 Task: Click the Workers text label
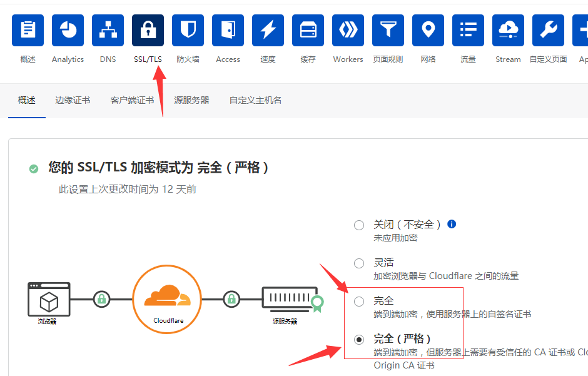(x=348, y=59)
